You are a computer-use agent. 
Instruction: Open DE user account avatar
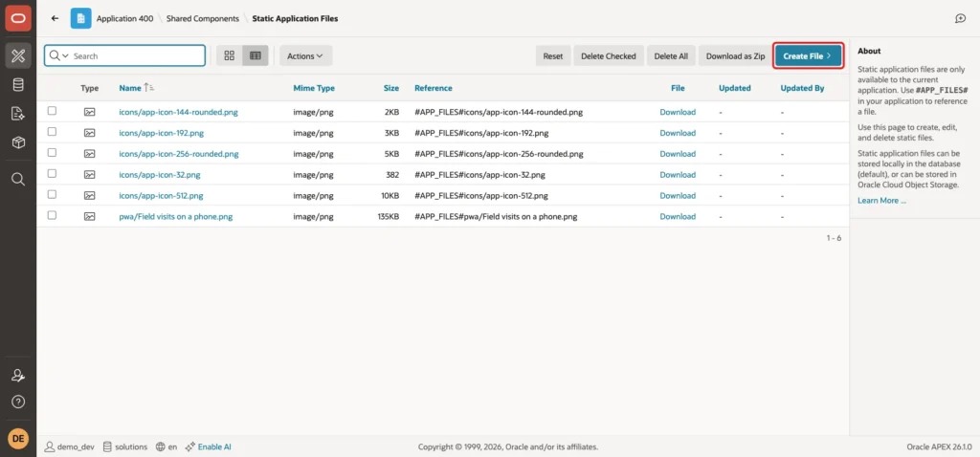click(x=18, y=438)
